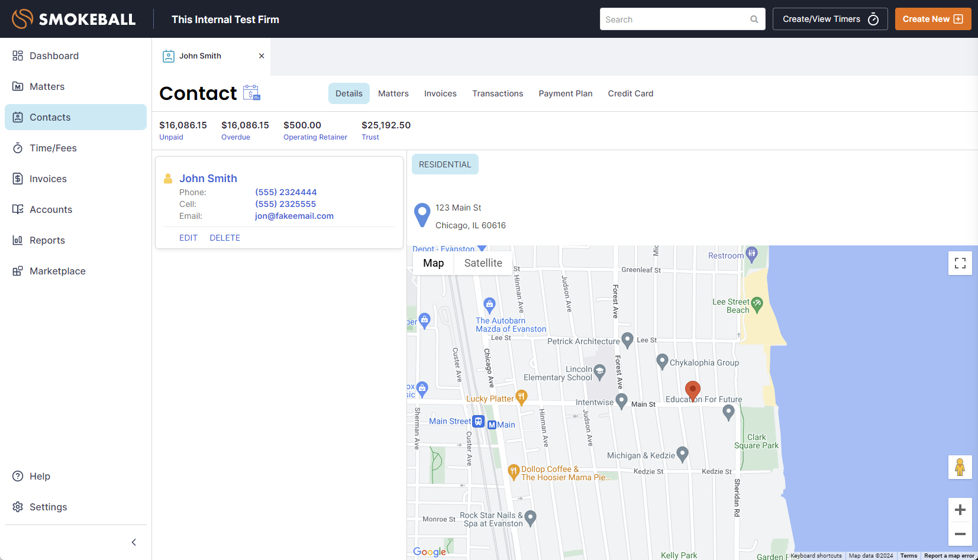This screenshot has height=560, width=978.
Task: Click the search magnifier icon
Action: click(x=754, y=20)
